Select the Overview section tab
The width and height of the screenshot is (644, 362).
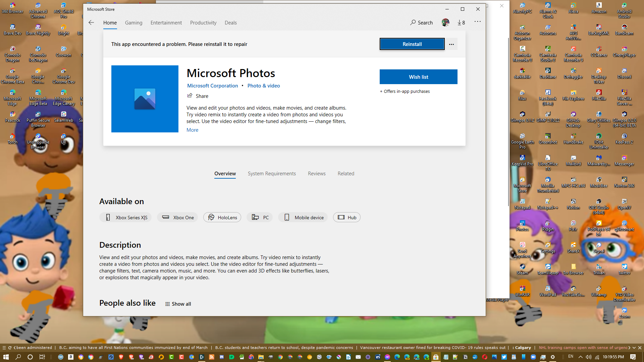[x=225, y=174]
